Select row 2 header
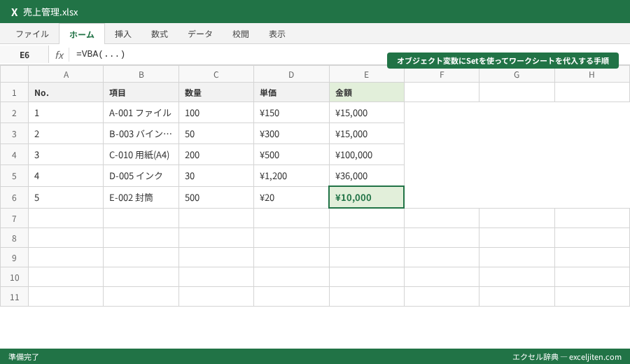The image size is (630, 364). pyautogui.click(x=14, y=113)
